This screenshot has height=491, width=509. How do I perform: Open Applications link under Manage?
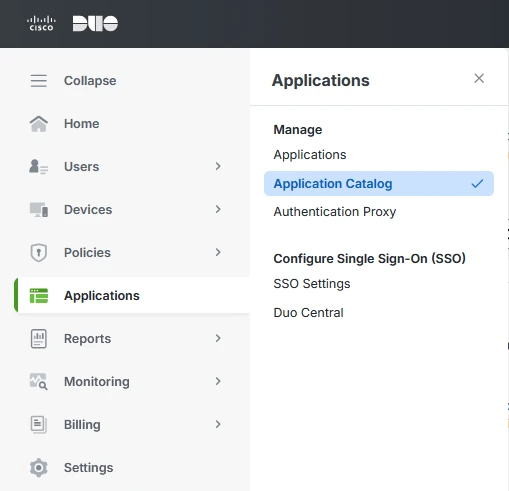[310, 155]
